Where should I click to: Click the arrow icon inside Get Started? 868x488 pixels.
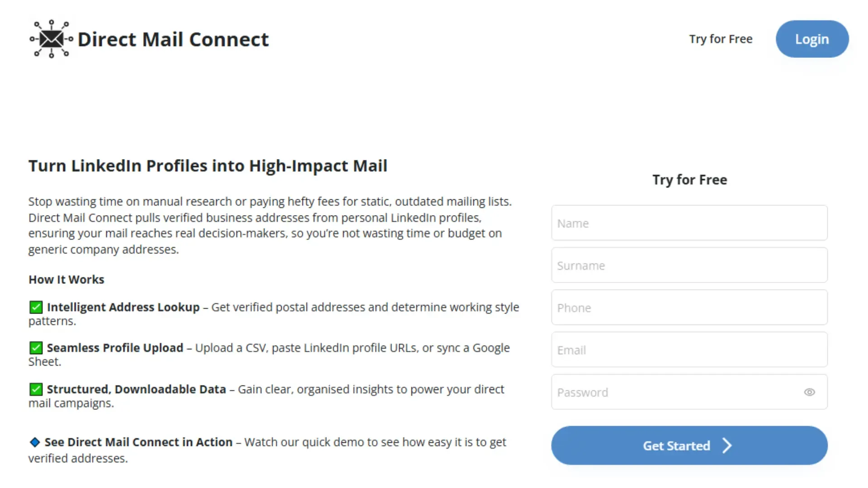tap(727, 446)
